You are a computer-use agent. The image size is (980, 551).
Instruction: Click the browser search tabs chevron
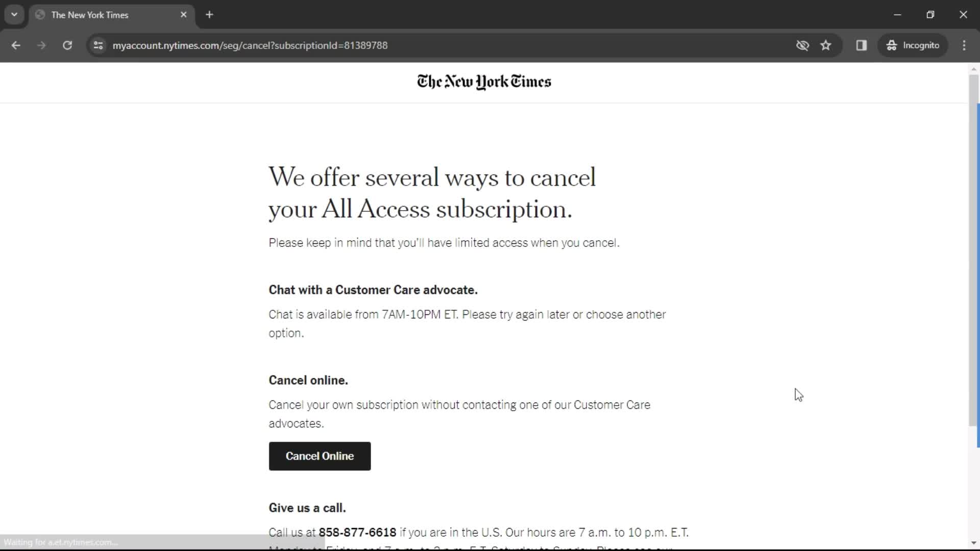click(x=14, y=14)
